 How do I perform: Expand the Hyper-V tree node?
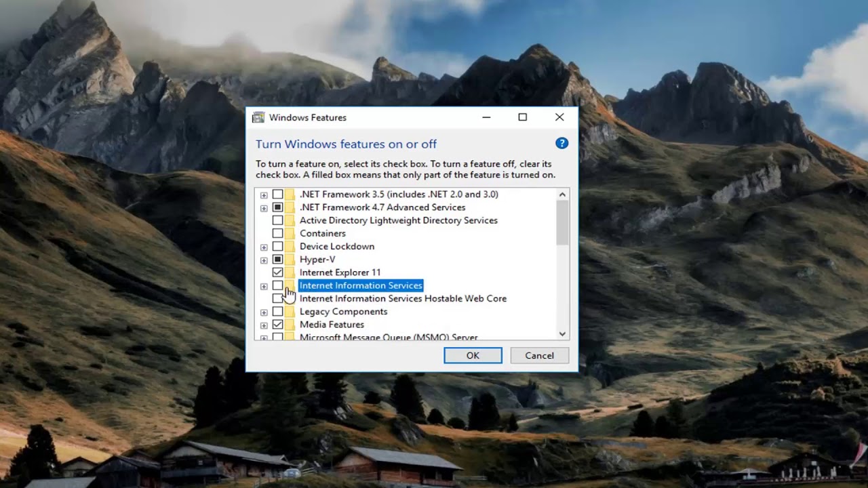tap(264, 260)
